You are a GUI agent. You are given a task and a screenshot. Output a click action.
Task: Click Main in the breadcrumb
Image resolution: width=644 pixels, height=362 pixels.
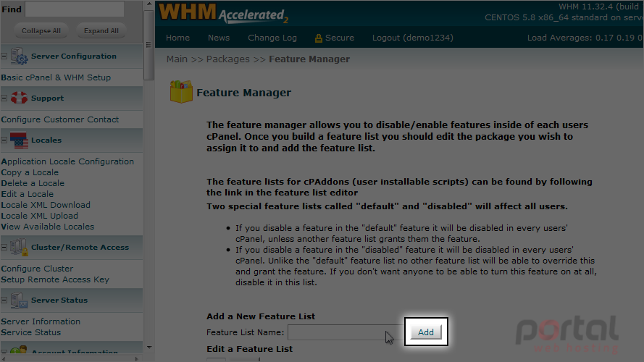[177, 59]
